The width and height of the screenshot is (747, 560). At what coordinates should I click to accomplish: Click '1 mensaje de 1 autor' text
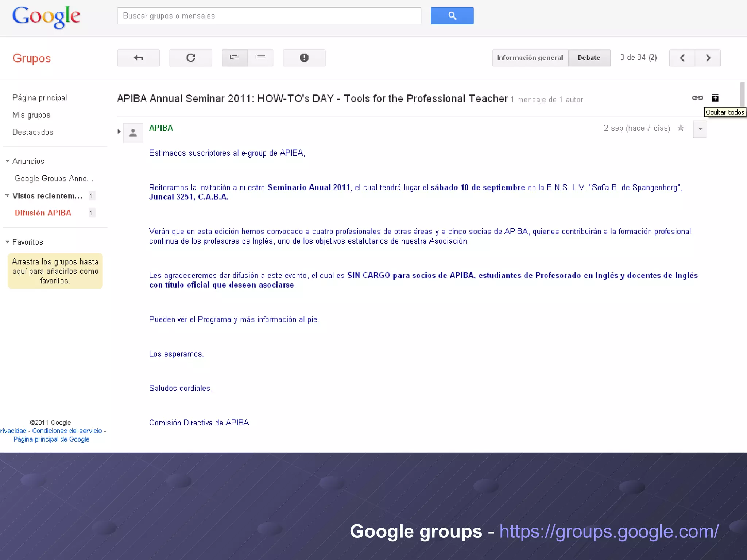point(546,100)
